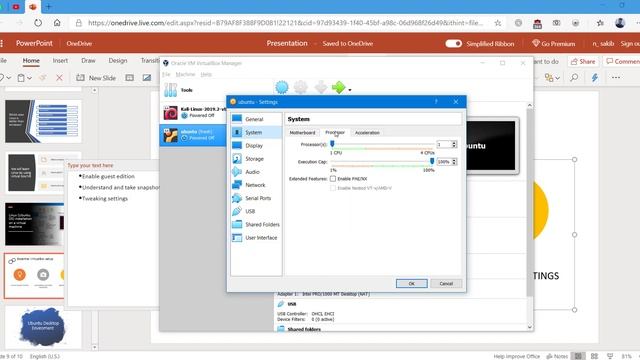This screenshot has height=360, width=640.
Task: Switch to Motherboard tab
Action: [302, 133]
